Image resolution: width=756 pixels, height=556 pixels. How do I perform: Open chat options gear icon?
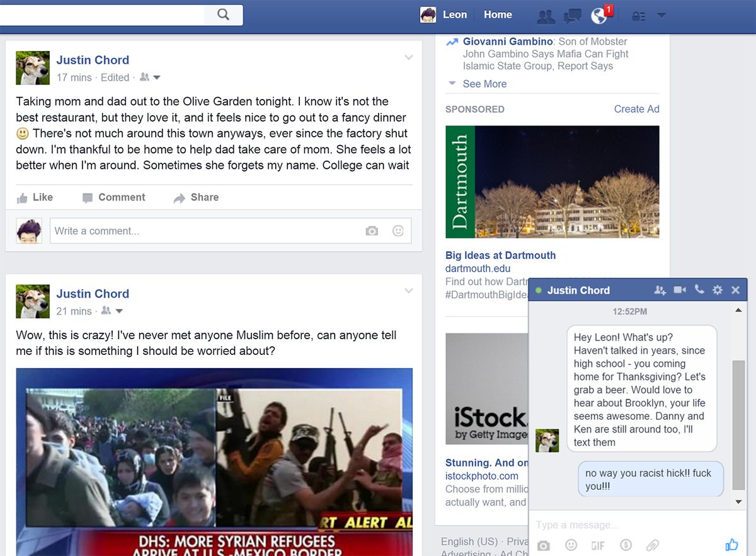[718, 290]
